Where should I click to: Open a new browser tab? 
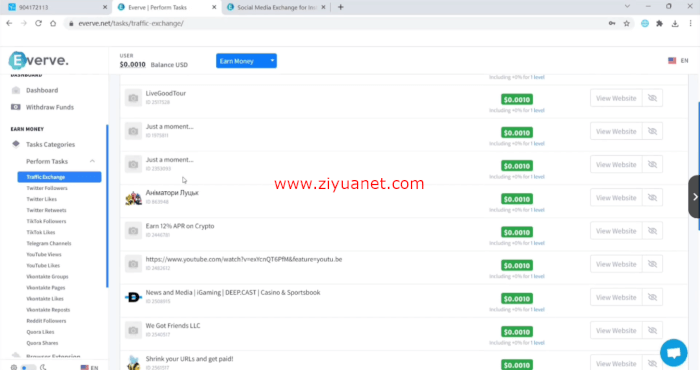(x=341, y=7)
